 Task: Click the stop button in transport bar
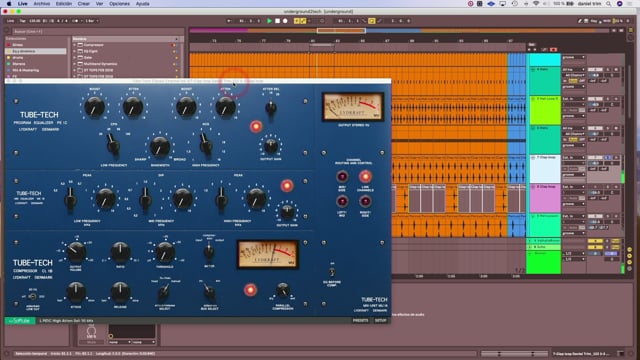pyautogui.click(x=278, y=21)
